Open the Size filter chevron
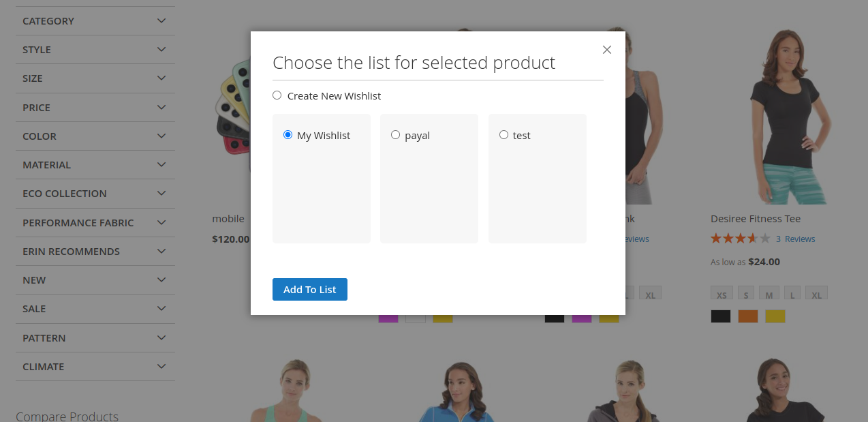Image resolution: width=868 pixels, height=422 pixels. point(161,78)
